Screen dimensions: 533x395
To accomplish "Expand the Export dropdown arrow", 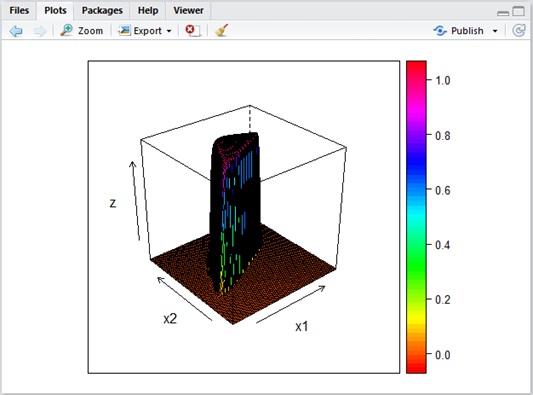I will point(169,31).
